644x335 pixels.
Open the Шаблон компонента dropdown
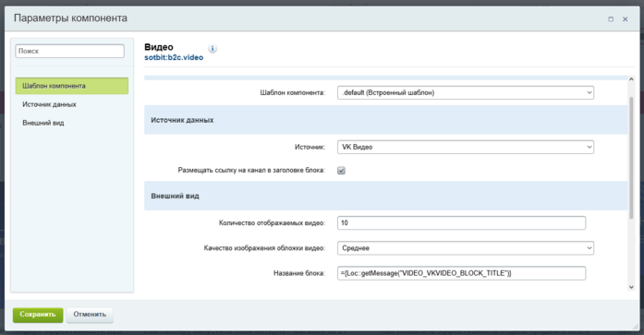pyautogui.click(x=466, y=92)
